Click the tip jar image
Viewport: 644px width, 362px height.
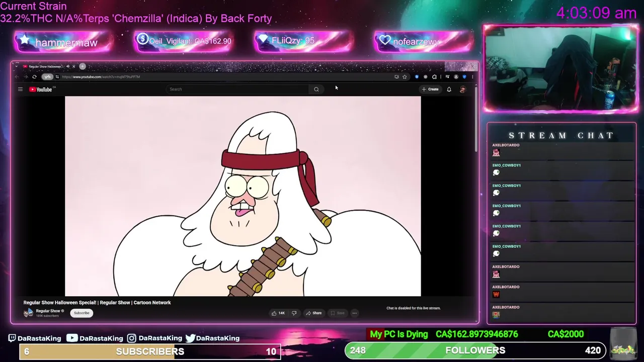622,343
